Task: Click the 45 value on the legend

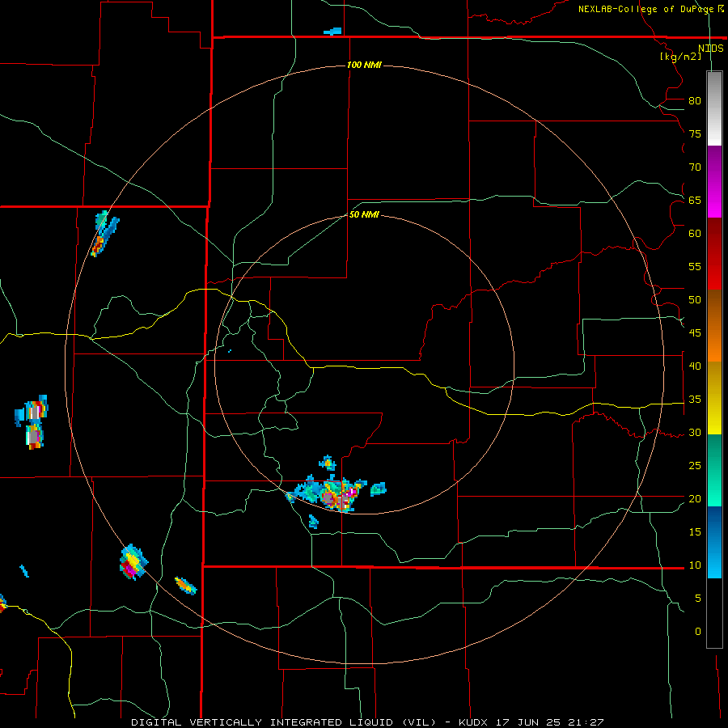Action: click(695, 333)
